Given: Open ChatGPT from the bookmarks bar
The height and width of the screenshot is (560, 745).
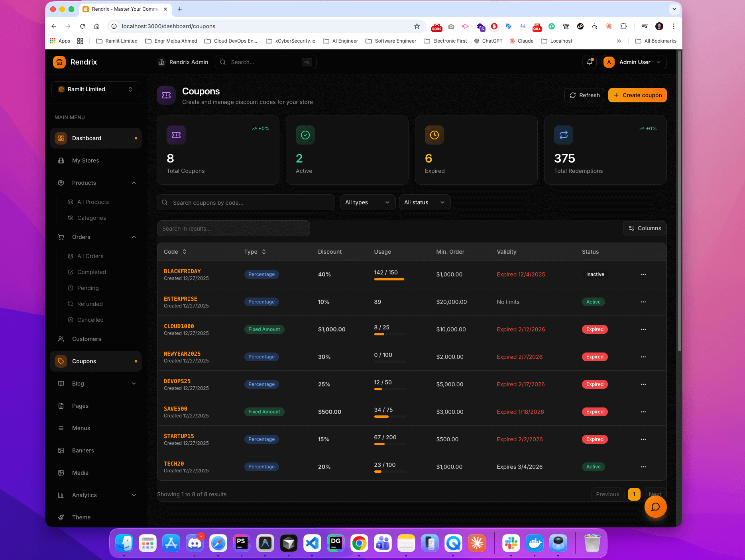Looking at the screenshot, I should tap(488, 41).
